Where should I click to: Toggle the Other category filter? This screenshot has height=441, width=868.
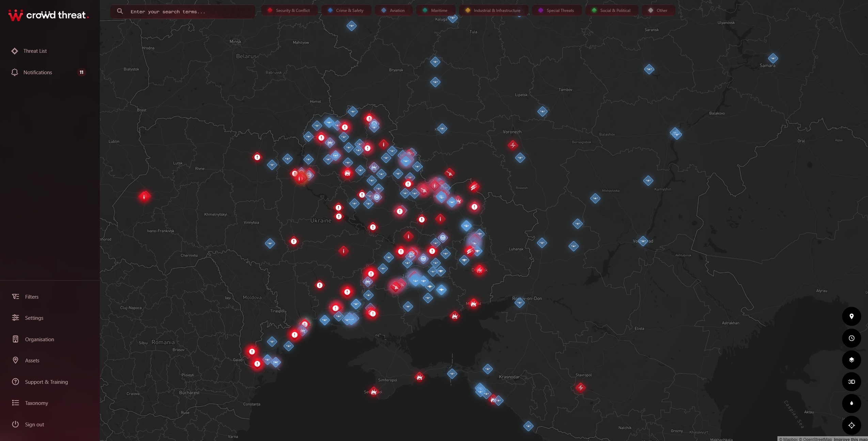(x=658, y=11)
